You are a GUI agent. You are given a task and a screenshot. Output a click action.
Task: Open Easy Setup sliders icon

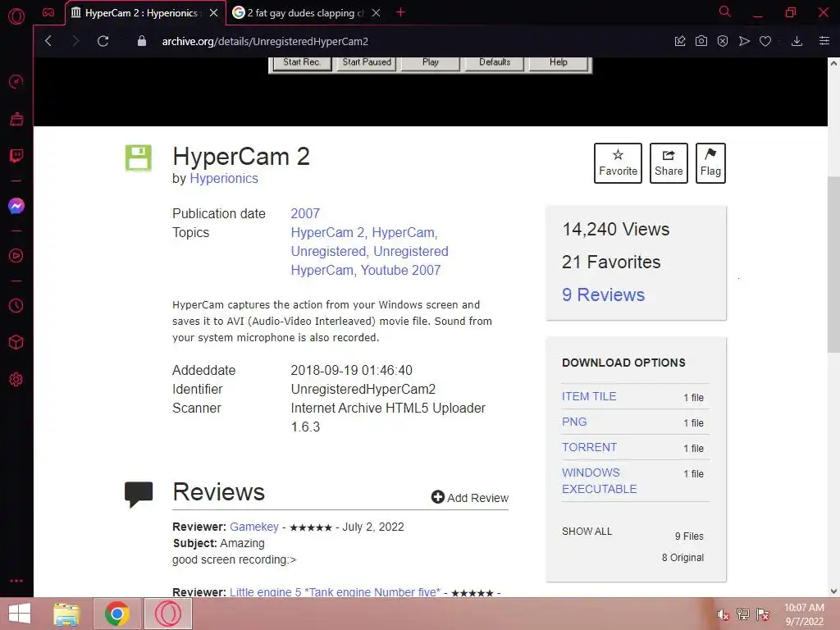tap(824, 41)
